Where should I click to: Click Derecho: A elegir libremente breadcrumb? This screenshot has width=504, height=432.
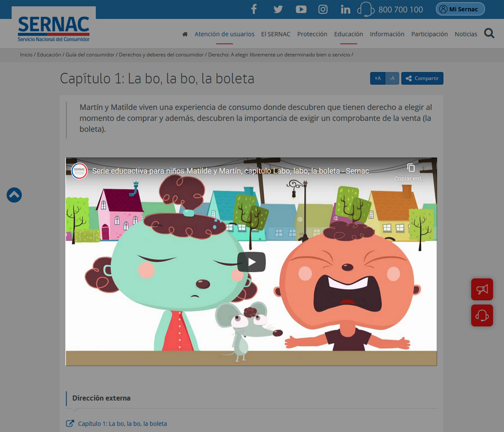pos(279,54)
